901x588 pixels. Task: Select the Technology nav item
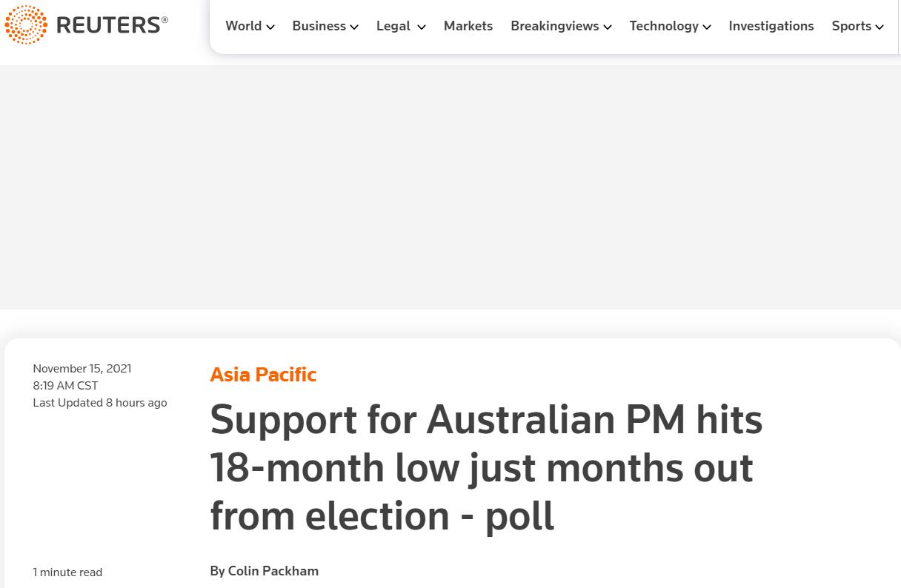[x=664, y=26]
